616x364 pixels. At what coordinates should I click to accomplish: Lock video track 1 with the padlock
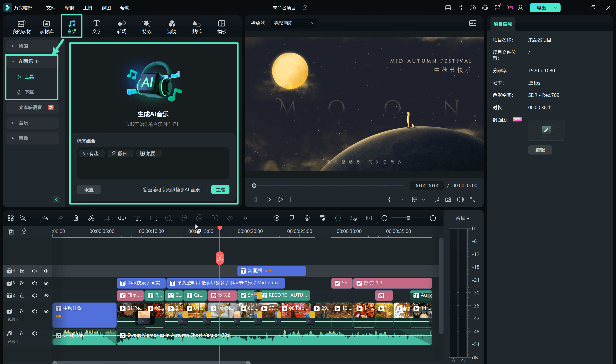(x=22, y=311)
